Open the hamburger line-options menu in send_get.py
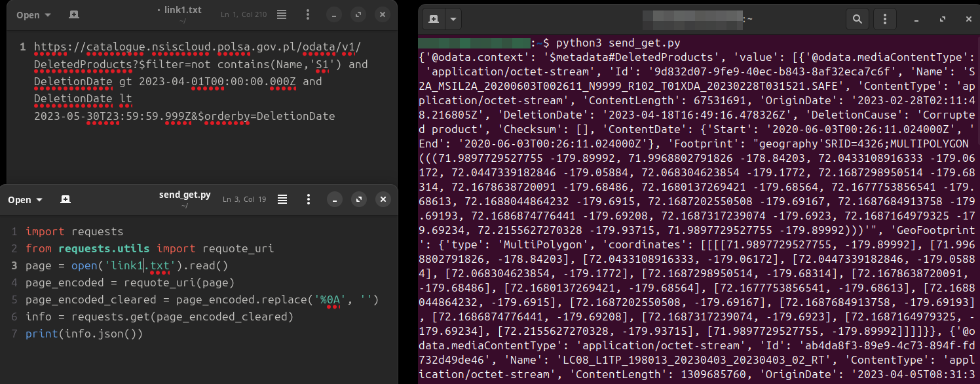The width and height of the screenshot is (980, 384). [282, 199]
